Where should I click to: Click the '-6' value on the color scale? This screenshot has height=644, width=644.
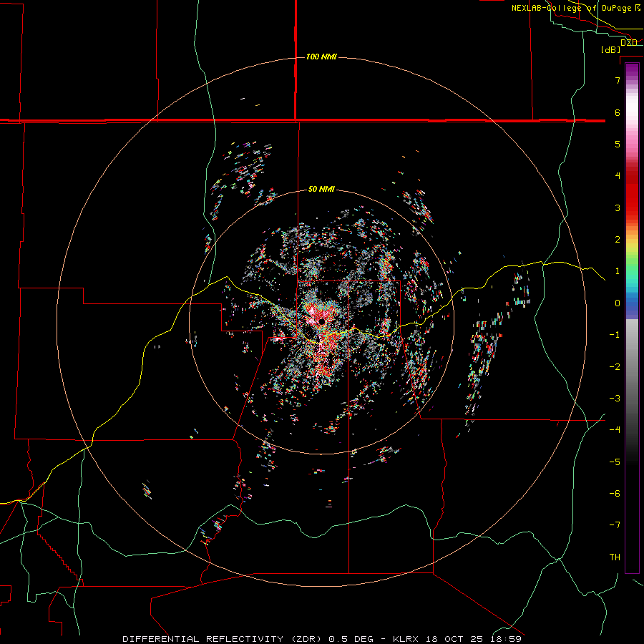pos(615,494)
